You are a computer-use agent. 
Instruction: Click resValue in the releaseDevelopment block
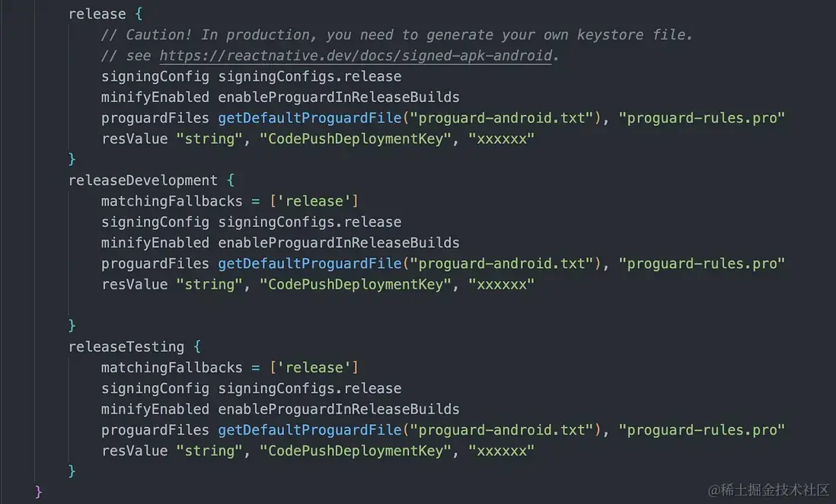tap(134, 284)
